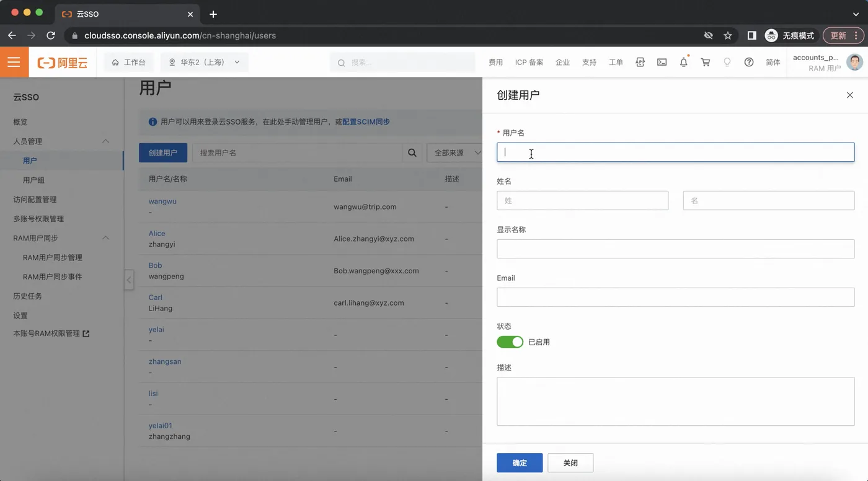Click the Email input field
Screen dimensions: 868x481
click(x=676, y=297)
